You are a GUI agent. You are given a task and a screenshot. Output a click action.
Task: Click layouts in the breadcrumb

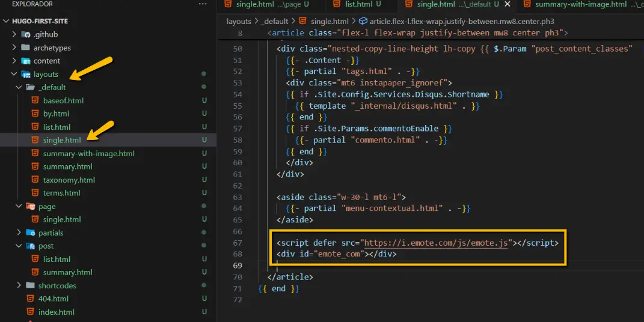239,22
